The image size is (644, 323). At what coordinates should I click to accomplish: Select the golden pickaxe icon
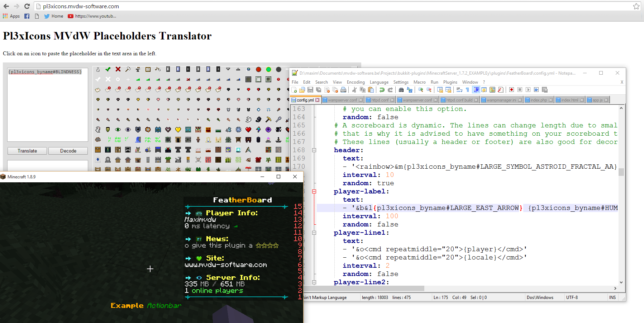tap(268, 120)
